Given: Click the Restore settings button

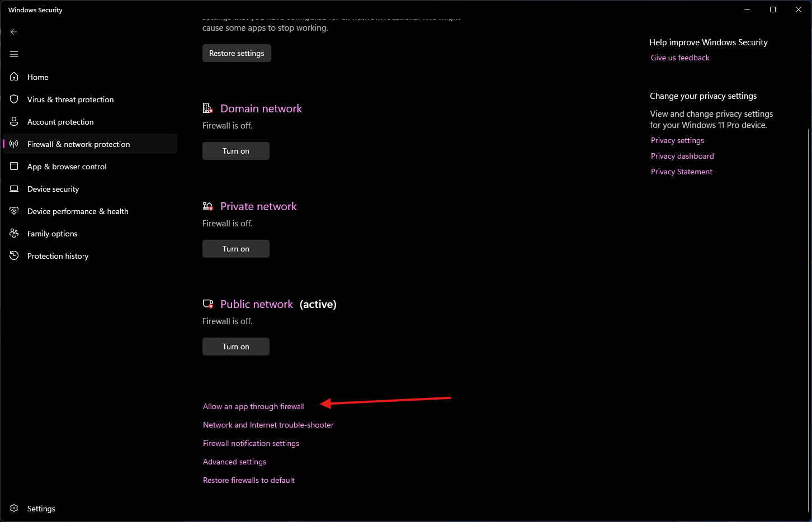Looking at the screenshot, I should coord(237,53).
